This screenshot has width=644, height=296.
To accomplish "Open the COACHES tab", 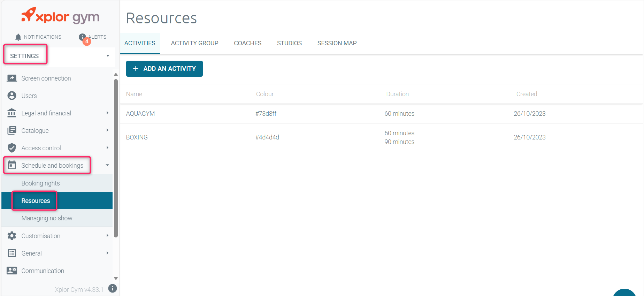I will [248, 43].
